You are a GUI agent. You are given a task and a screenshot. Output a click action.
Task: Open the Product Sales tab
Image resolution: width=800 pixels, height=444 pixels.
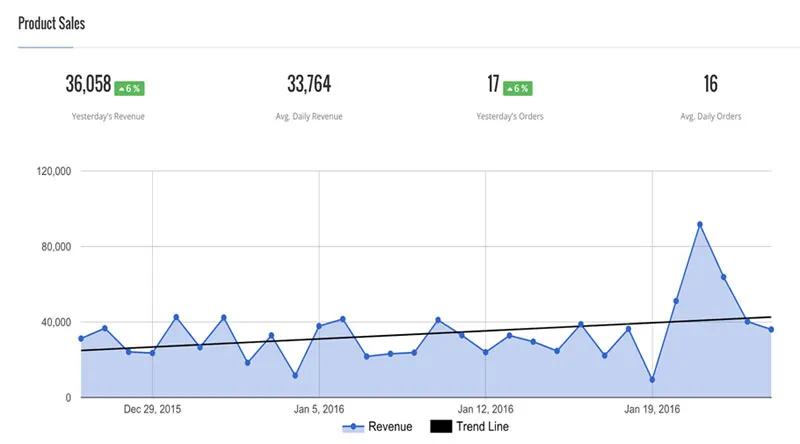[51, 24]
